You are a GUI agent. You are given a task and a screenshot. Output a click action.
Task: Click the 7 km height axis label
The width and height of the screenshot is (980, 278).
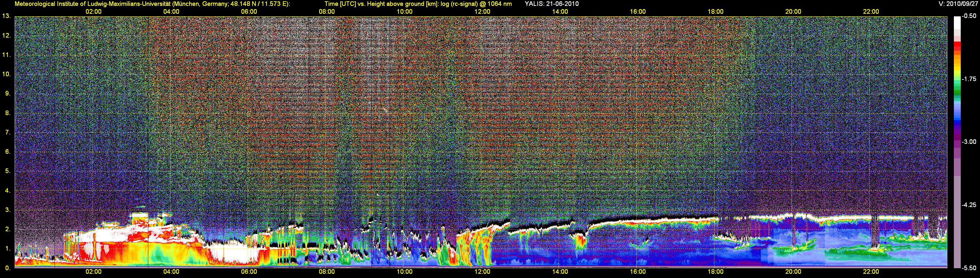pos(8,132)
